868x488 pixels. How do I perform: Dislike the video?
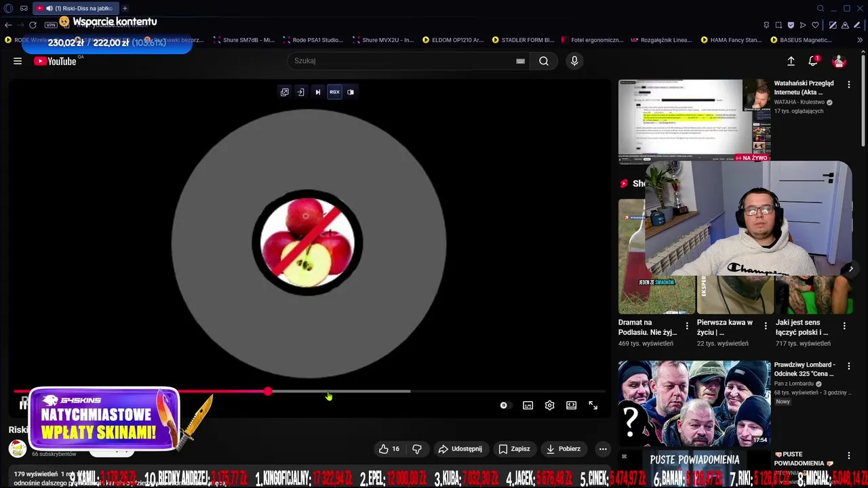(417, 449)
